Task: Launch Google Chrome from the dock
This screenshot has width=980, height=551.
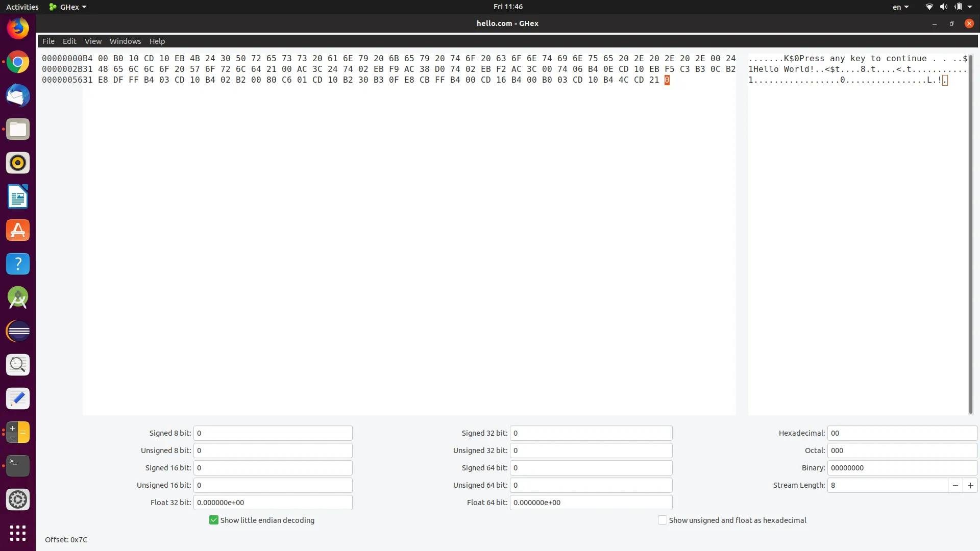Action: coord(18,62)
